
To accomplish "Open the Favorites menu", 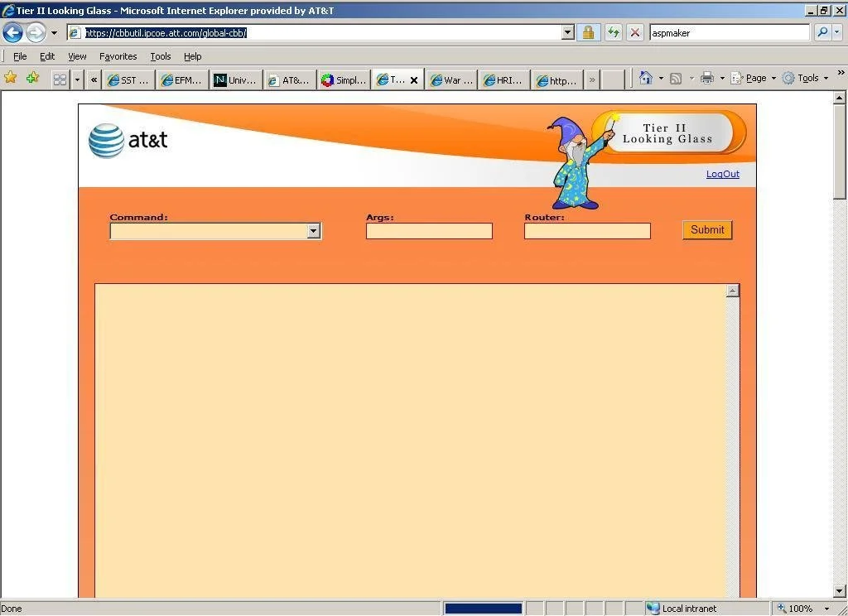I will coord(118,56).
